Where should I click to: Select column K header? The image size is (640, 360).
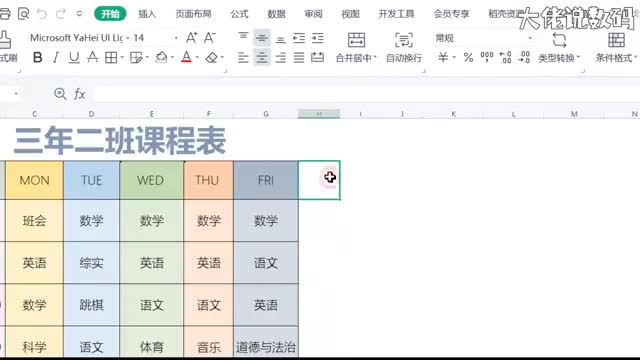[453, 114]
